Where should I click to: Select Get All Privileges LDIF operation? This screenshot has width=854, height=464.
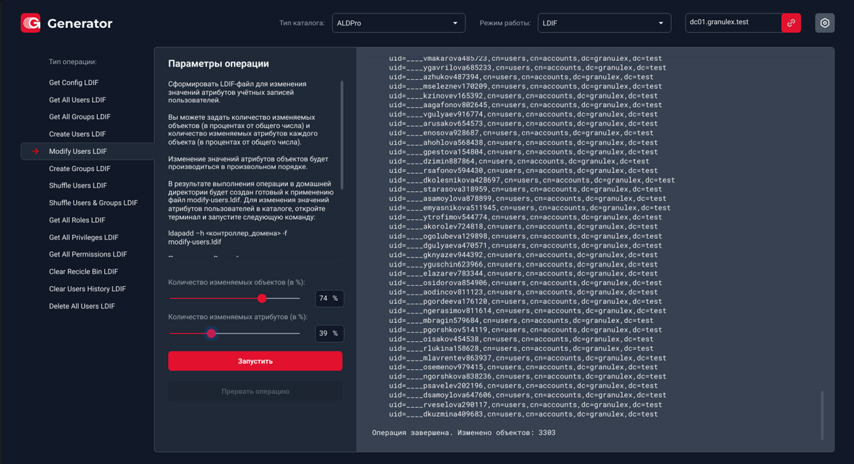click(x=83, y=237)
